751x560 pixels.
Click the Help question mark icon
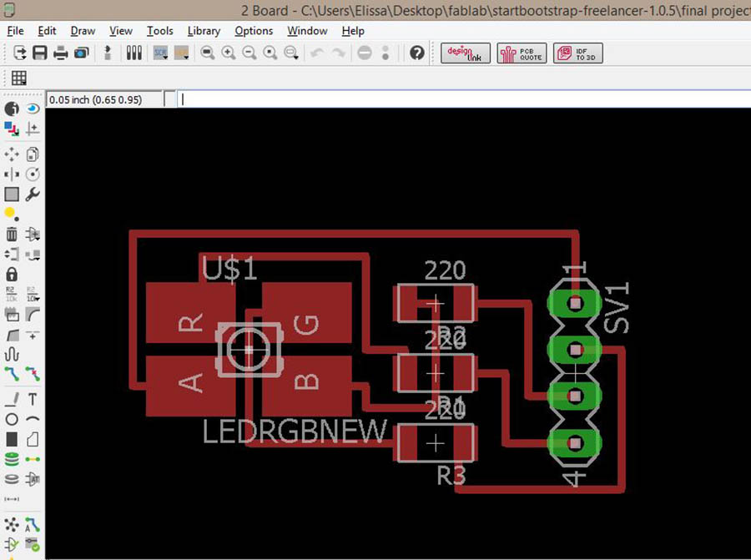[416, 53]
